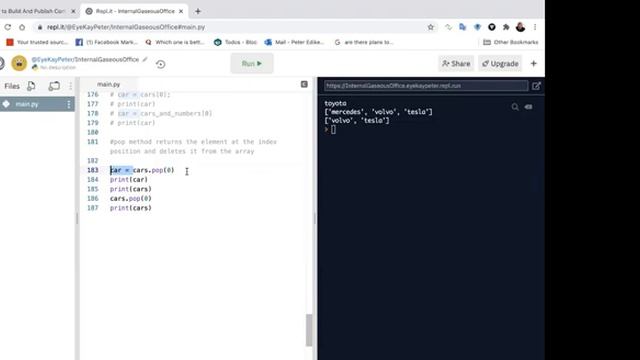Open the main.py row options menu
The image size is (640, 360).
[69, 104]
